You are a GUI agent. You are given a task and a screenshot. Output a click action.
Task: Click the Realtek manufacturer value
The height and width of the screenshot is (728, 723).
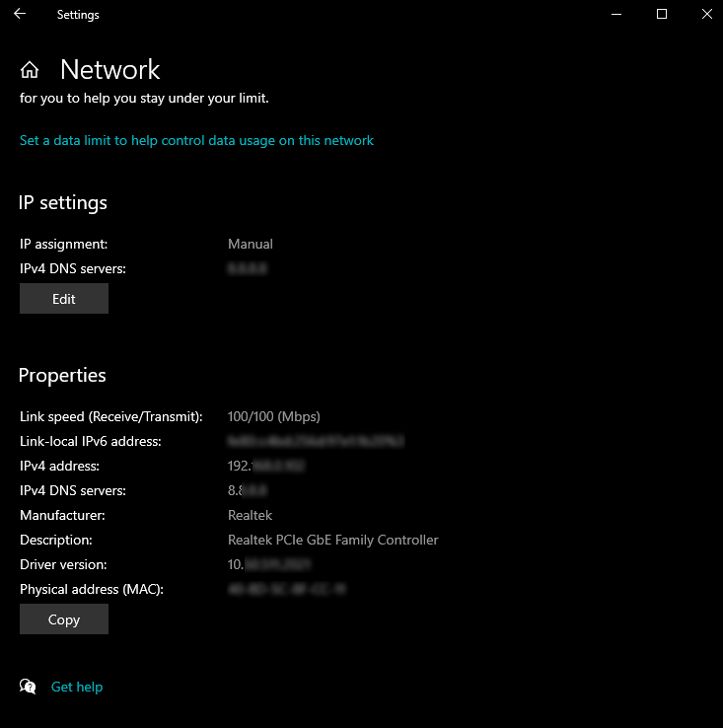click(250, 515)
